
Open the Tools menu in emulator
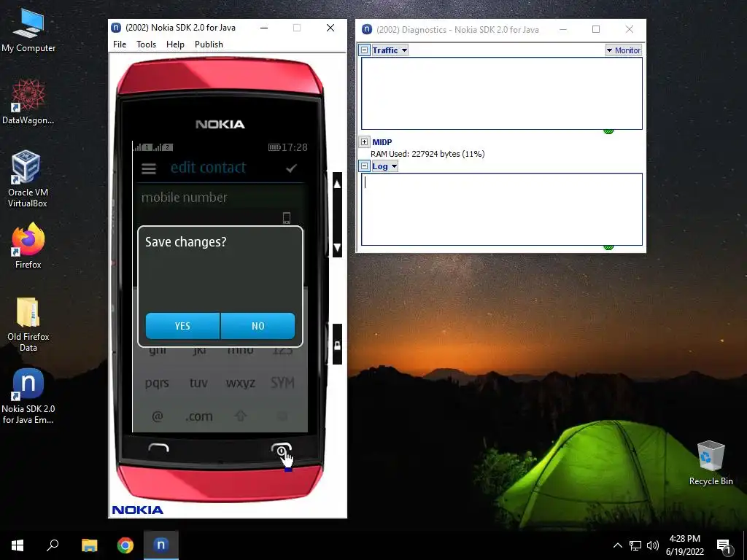pyautogui.click(x=146, y=44)
